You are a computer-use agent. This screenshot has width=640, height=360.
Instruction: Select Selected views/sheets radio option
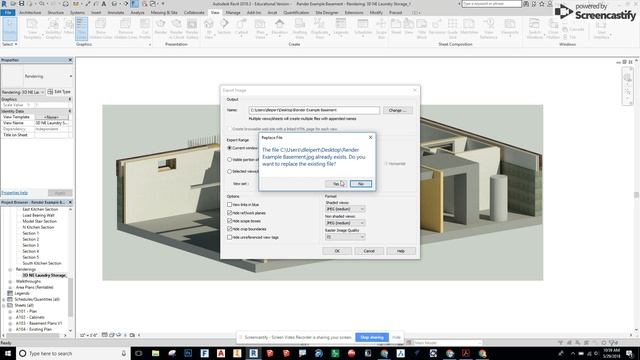pyautogui.click(x=229, y=171)
